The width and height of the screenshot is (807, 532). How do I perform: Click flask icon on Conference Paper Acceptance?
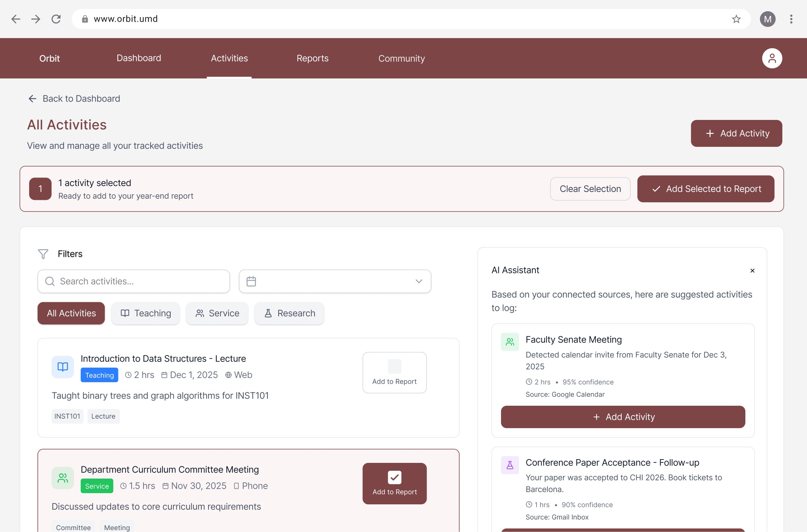pos(510,465)
